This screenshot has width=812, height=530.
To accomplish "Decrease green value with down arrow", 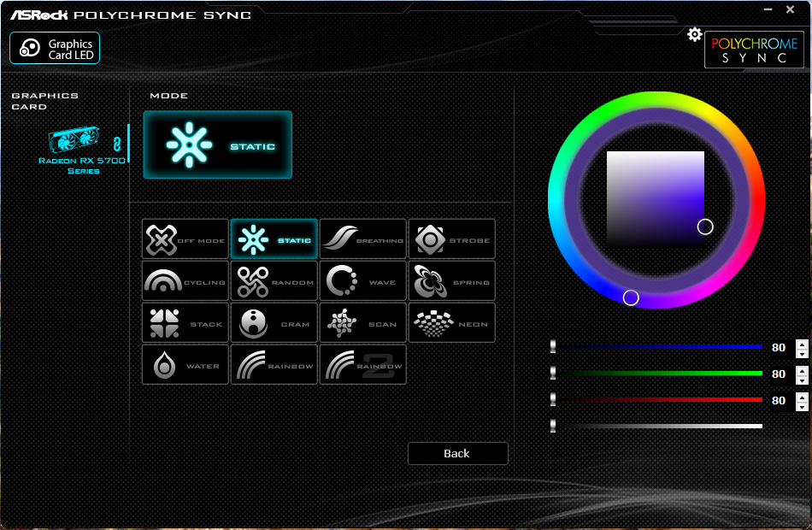I will coord(802,380).
